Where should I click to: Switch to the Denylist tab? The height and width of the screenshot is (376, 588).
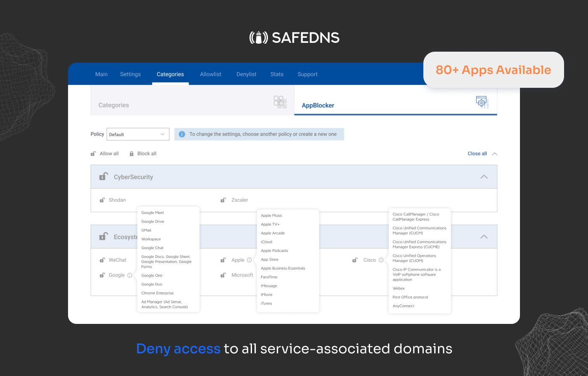point(246,74)
